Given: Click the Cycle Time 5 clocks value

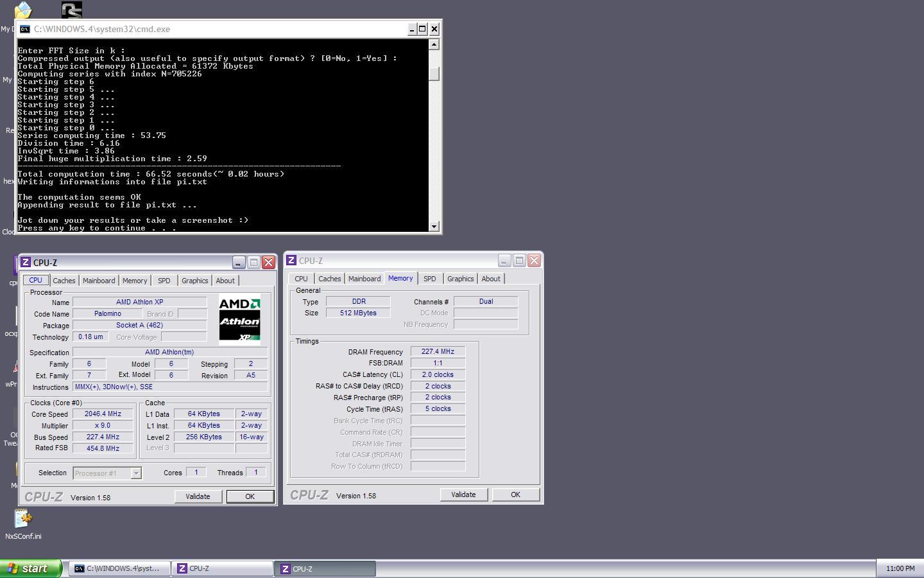Looking at the screenshot, I should (x=438, y=408).
